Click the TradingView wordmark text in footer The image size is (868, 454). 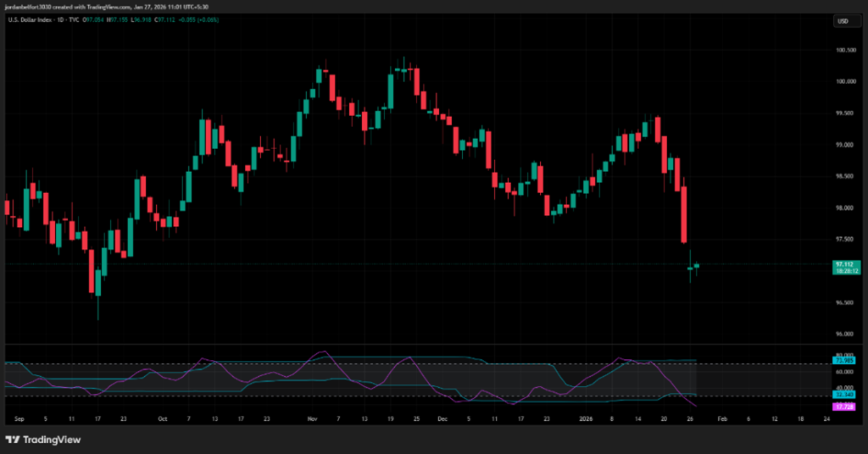tap(45, 440)
